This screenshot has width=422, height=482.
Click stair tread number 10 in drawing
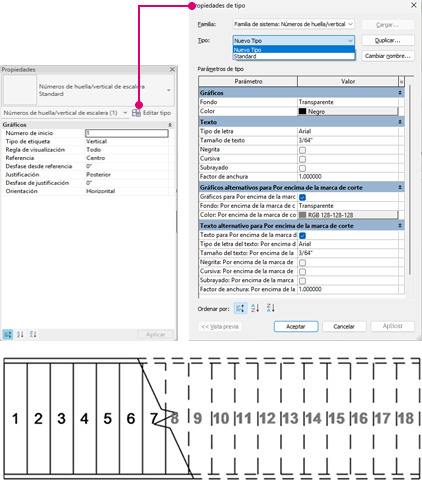click(x=221, y=419)
